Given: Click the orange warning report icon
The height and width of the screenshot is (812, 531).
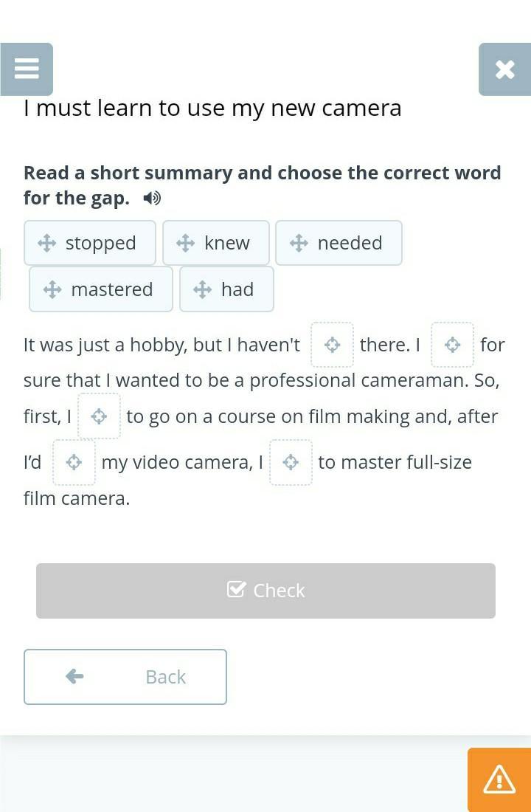Looking at the screenshot, I should point(499,780).
